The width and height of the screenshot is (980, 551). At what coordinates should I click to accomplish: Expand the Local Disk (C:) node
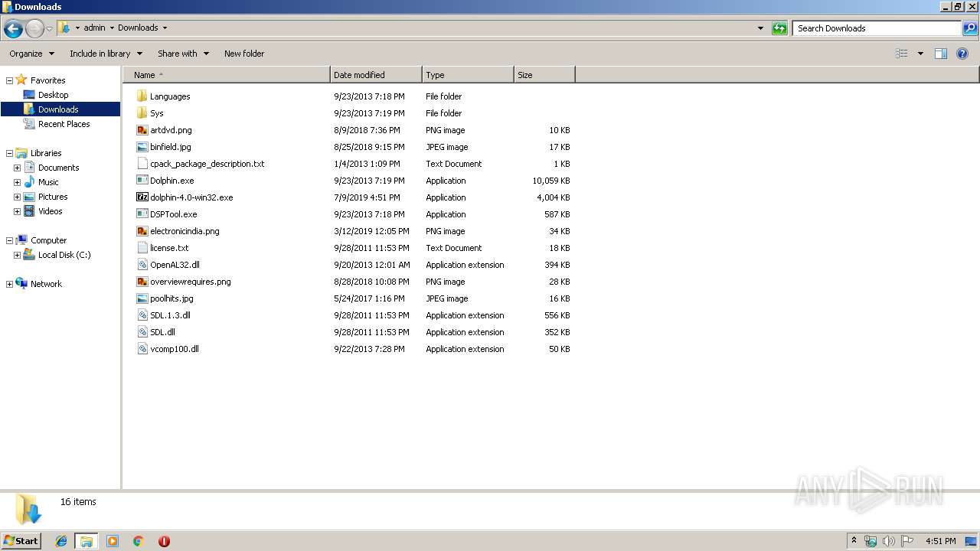click(17, 255)
